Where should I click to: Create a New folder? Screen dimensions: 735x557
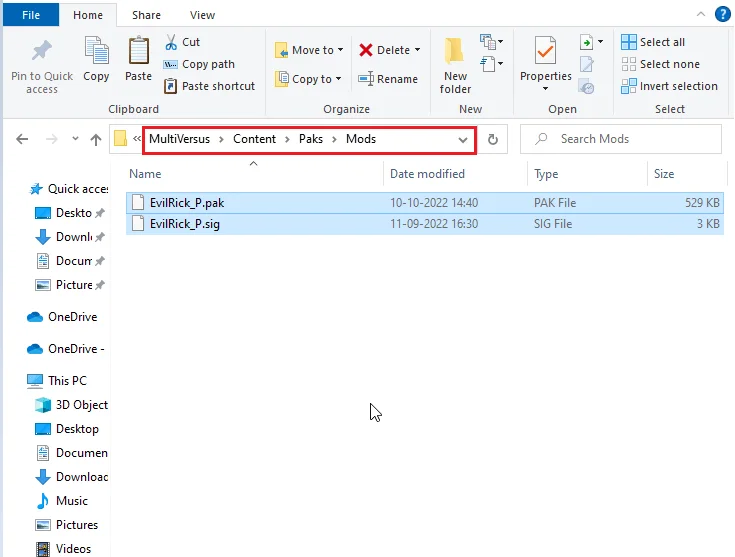[x=455, y=66]
